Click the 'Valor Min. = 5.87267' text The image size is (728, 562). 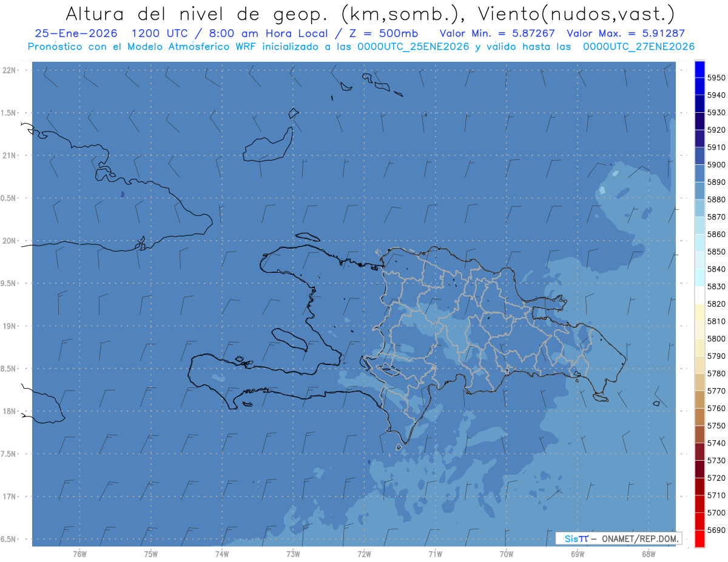(x=498, y=33)
